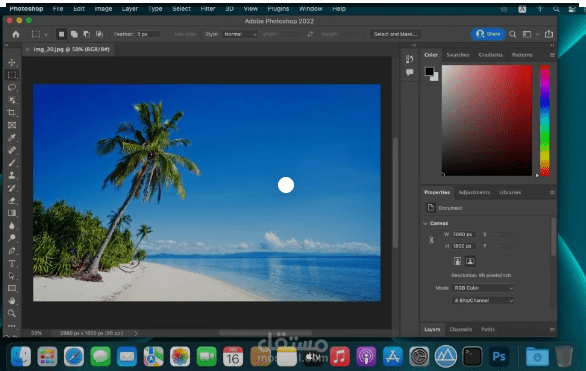Go to the Home screen icon
The height and width of the screenshot is (371, 586).
(x=16, y=34)
